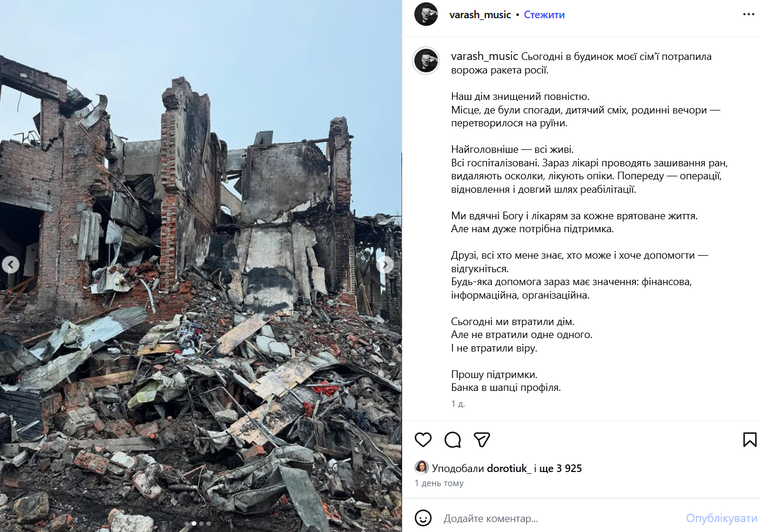Click the Опублікувати post button
Viewport: 760px width, 532px height.
pyautogui.click(x=722, y=518)
